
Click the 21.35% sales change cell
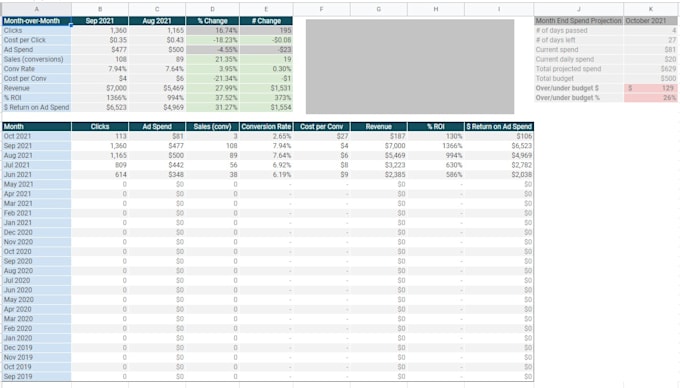(x=212, y=59)
